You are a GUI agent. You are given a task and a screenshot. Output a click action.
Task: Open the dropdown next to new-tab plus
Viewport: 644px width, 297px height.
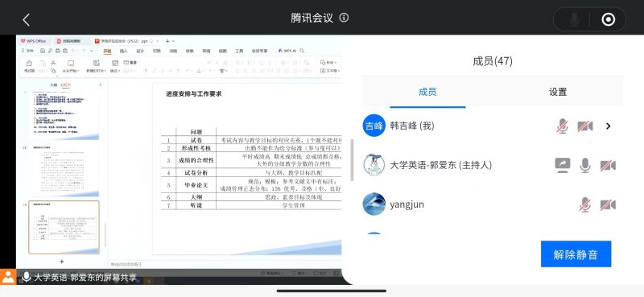pyautogui.click(x=173, y=41)
